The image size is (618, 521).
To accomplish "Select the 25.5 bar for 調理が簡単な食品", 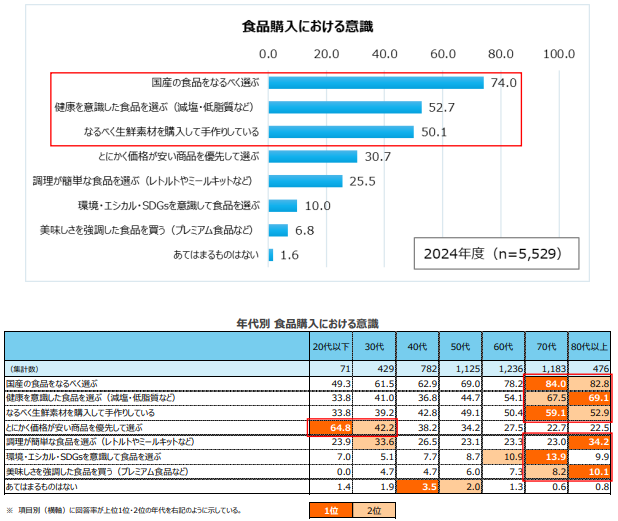I will (305, 181).
